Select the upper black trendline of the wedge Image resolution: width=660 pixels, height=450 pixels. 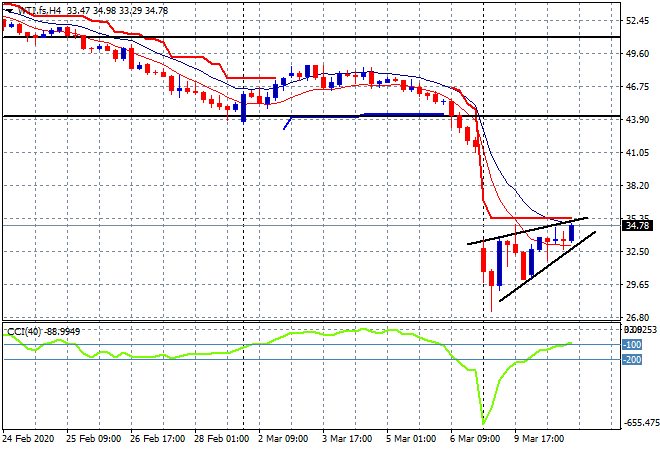[x=527, y=231]
